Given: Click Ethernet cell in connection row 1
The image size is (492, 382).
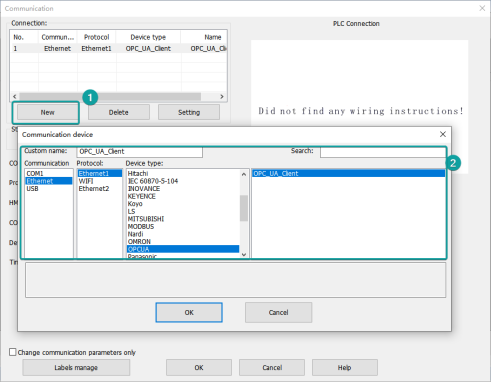Looking at the screenshot, I should tap(58, 48).
